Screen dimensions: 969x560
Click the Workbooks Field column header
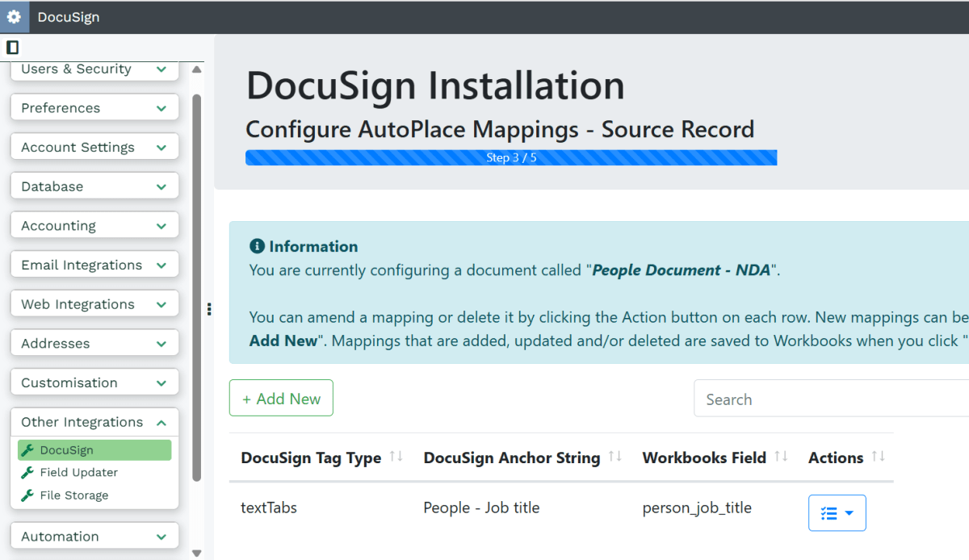point(704,458)
